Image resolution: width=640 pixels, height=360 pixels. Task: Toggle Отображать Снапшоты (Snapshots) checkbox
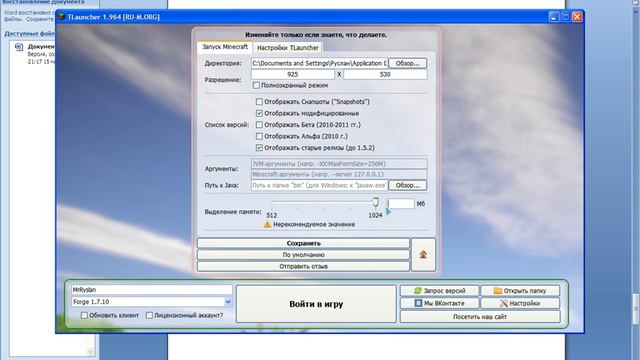pyautogui.click(x=259, y=102)
